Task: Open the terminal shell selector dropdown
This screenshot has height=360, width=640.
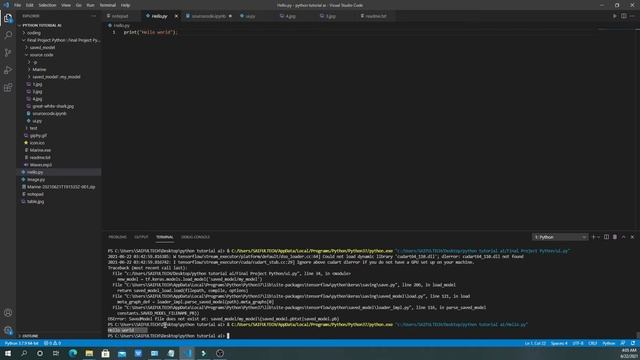Action: click(x=560, y=237)
